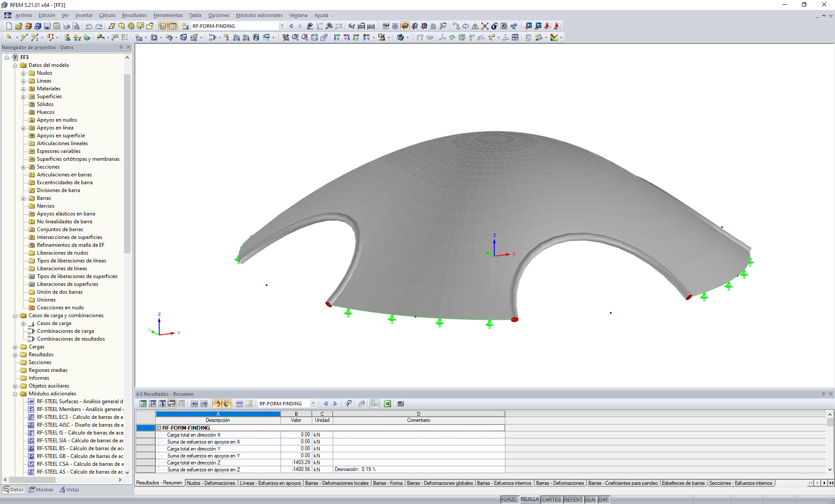Click the previous table arrow in results toolbar
The width and height of the screenshot is (835, 504).
click(326, 404)
